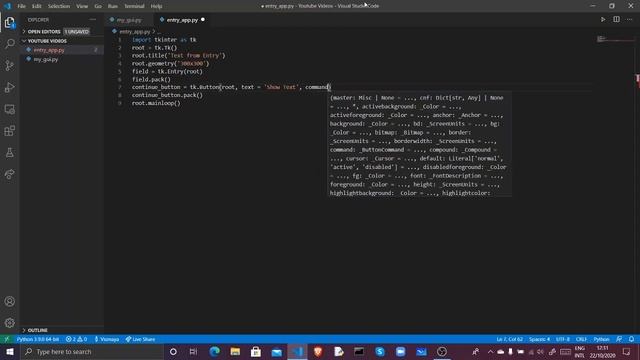Image resolution: width=640 pixels, height=360 pixels.
Task: Change file encoding via UTF-8
Action: click(x=562, y=339)
